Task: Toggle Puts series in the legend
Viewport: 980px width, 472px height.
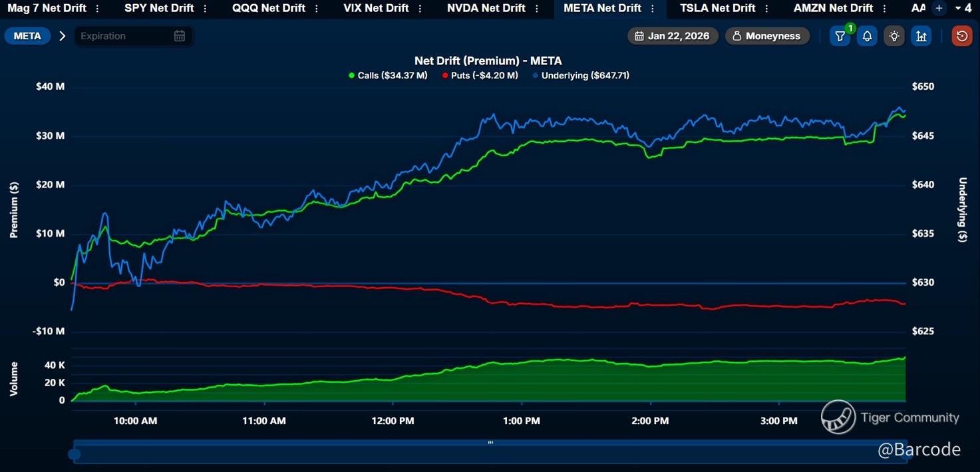Action: coord(480,76)
